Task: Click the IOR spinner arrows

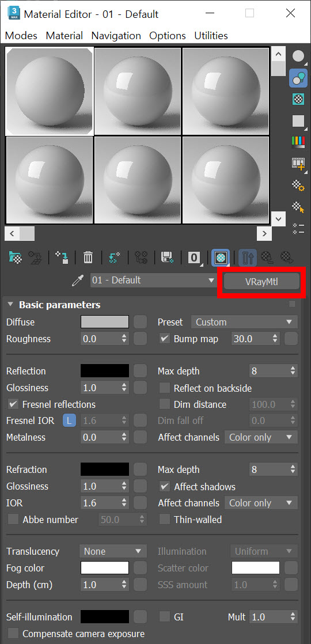Action: (x=124, y=503)
